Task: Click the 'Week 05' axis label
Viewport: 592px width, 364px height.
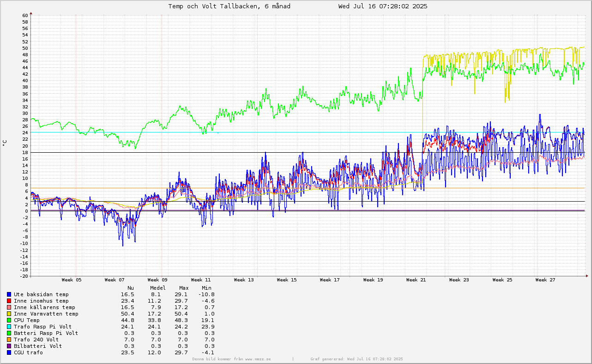Action: tap(72, 280)
